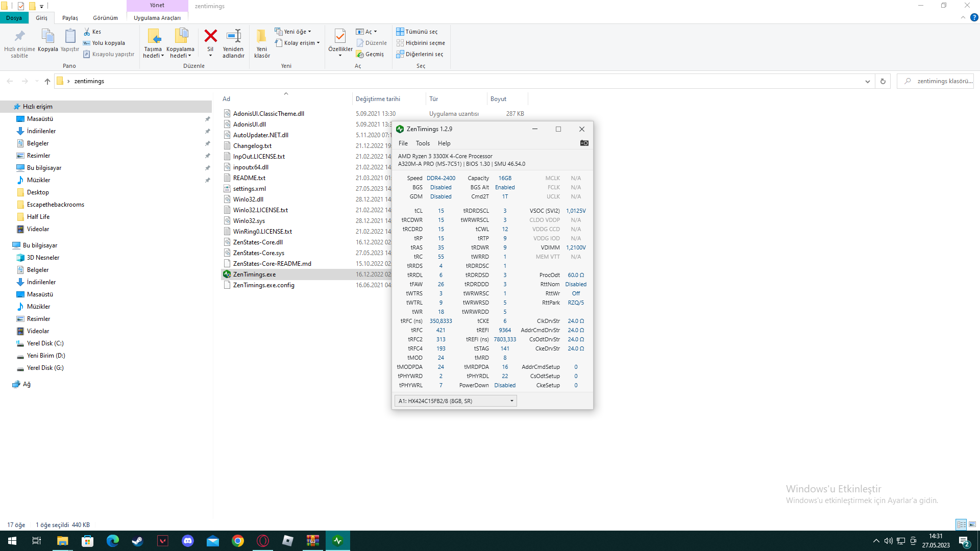Switch to large icons view in status bar

pyautogui.click(x=972, y=524)
